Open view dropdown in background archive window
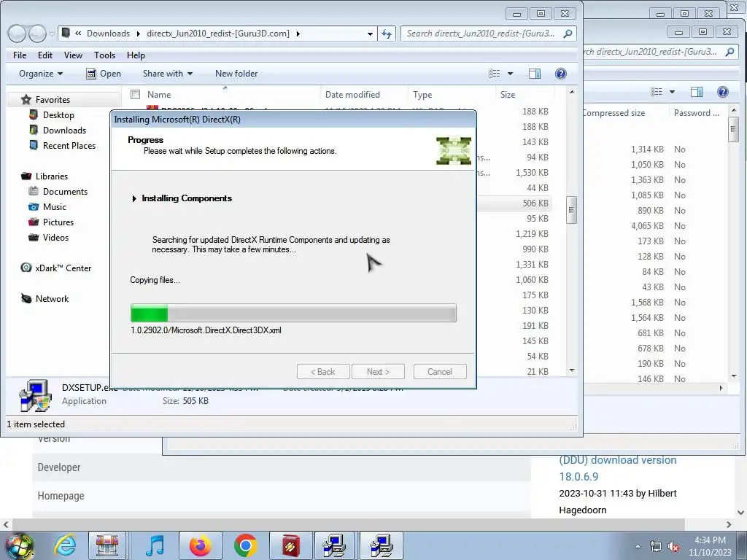The width and height of the screenshot is (747, 560). 672,92
